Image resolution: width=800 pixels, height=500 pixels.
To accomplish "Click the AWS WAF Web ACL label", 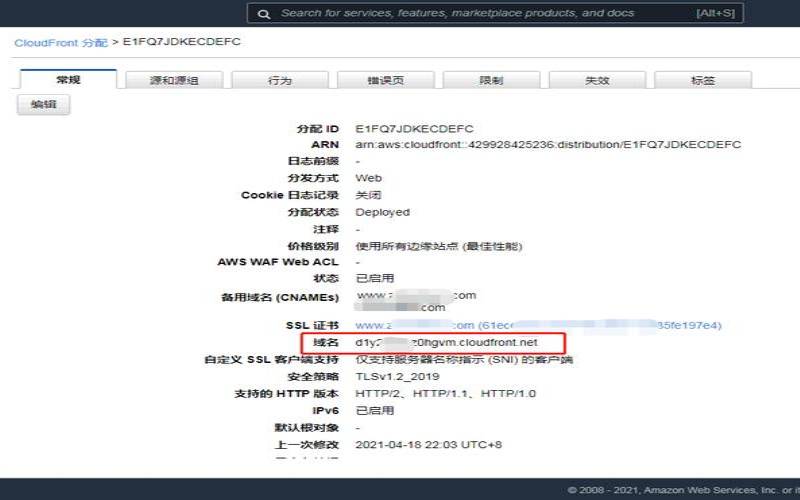I will (x=278, y=262).
